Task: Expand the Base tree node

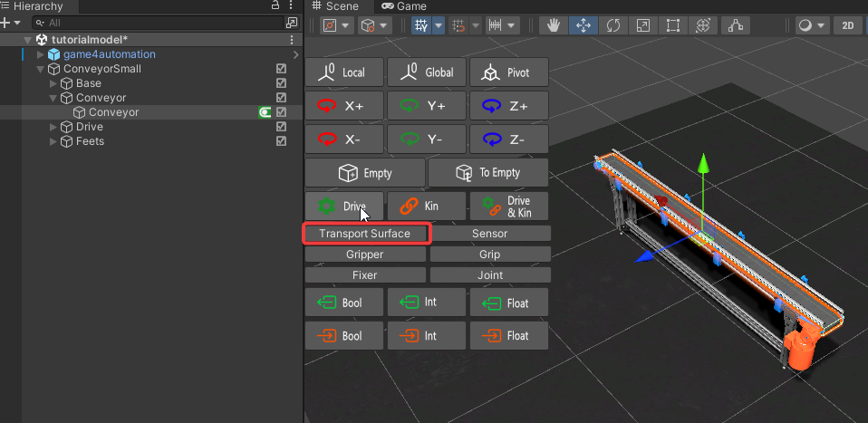Action: tap(53, 83)
